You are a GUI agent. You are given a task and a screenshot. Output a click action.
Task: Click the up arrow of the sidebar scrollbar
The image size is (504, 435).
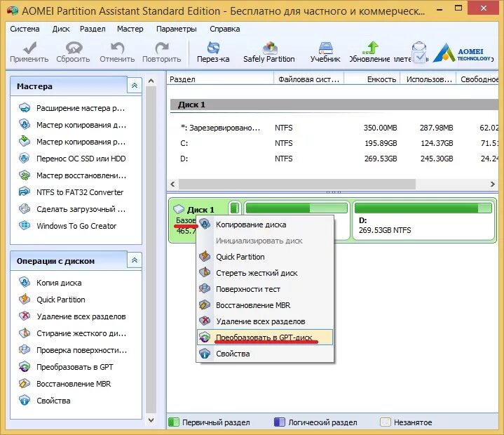coord(151,81)
